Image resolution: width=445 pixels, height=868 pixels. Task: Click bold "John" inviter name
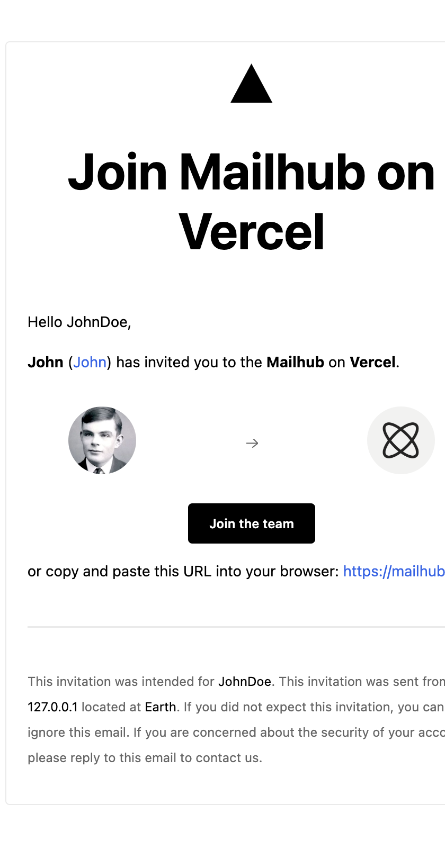coord(46,362)
